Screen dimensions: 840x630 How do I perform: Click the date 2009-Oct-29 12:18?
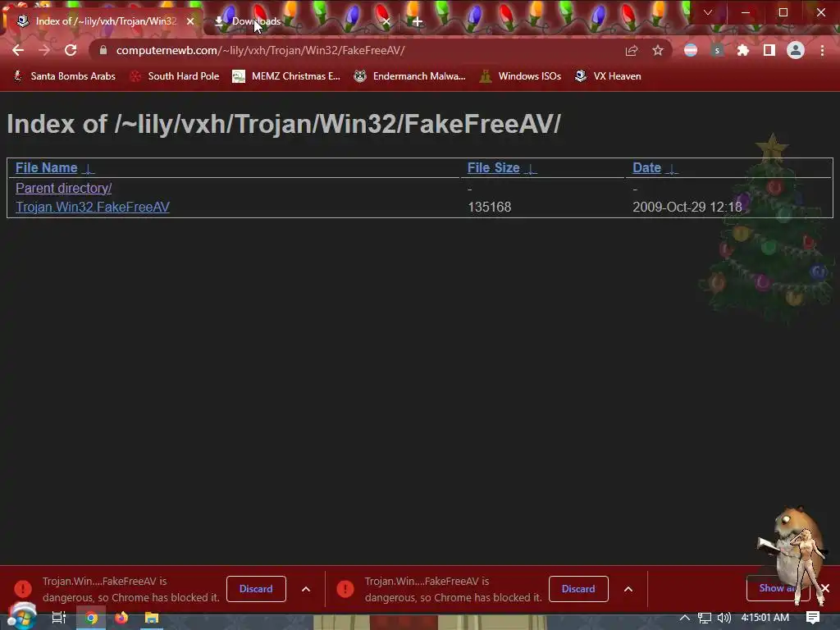(687, 207)
